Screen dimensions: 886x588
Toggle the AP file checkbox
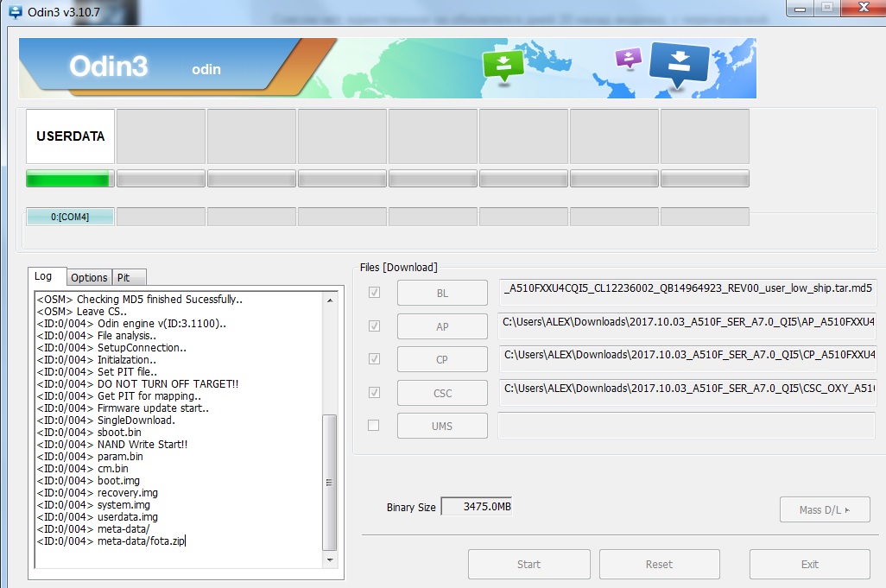(x=374, y=326)
